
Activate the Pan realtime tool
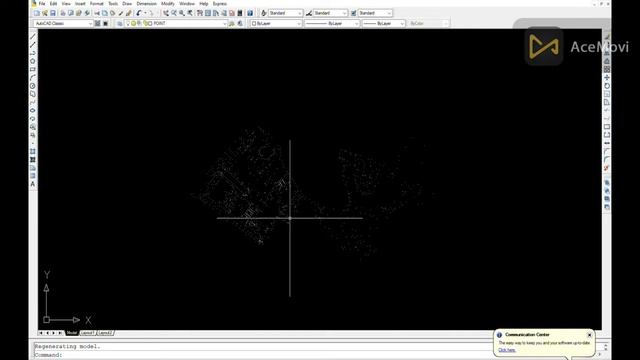[x=165, y=13]
